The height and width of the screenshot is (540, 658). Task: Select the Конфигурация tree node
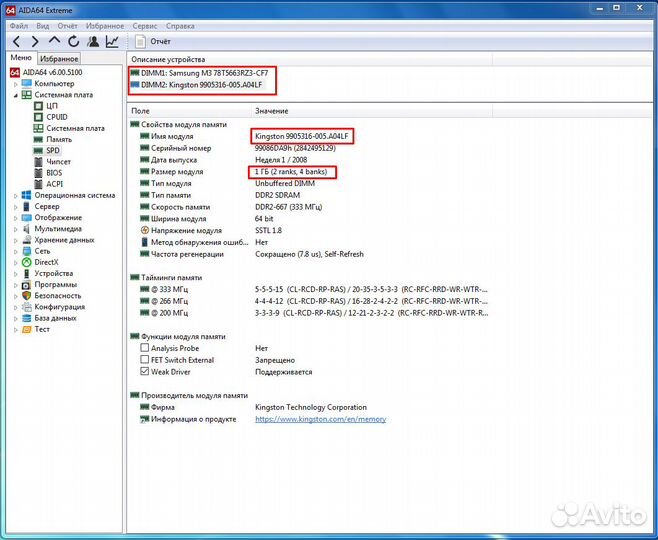53,307
